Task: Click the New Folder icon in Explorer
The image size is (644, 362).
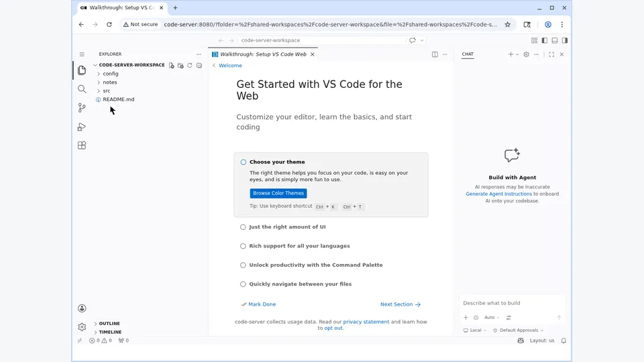Action: tap(180, 65)
